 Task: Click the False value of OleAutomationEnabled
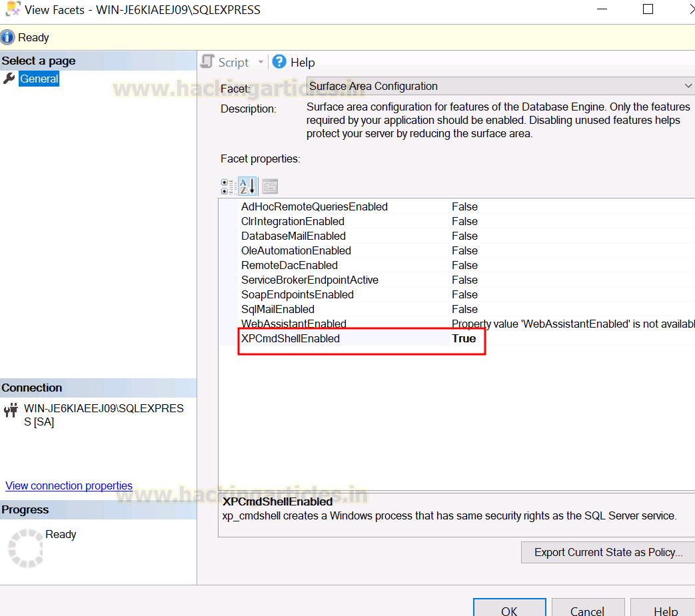tap(464, 250)
